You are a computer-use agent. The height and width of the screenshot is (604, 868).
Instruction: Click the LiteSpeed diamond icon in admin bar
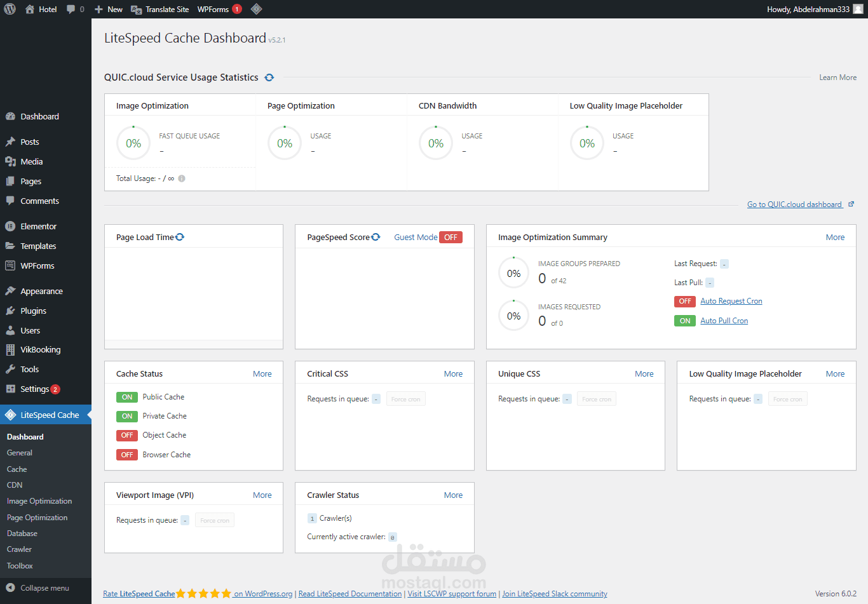point(256,9)
